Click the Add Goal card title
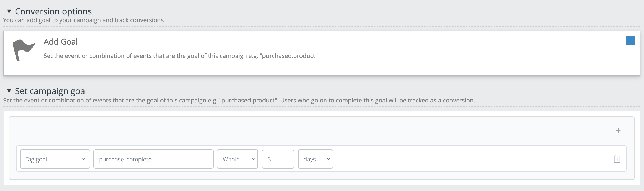Screen dimensions: 644x191 [61, 42]
